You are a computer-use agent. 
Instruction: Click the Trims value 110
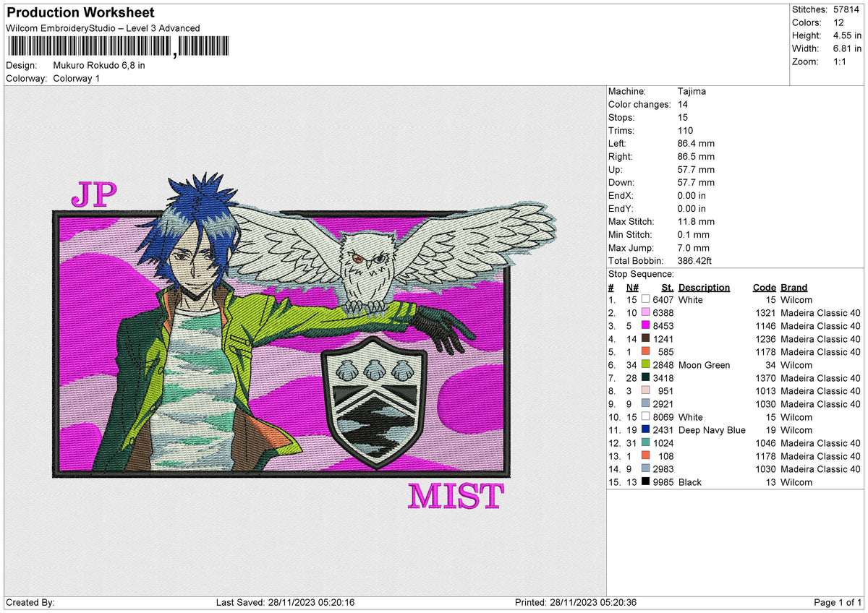[x=685, y=131]
